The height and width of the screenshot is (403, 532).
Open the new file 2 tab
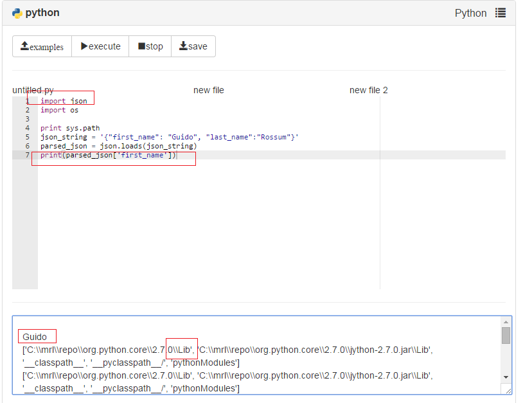click(368, 90)
